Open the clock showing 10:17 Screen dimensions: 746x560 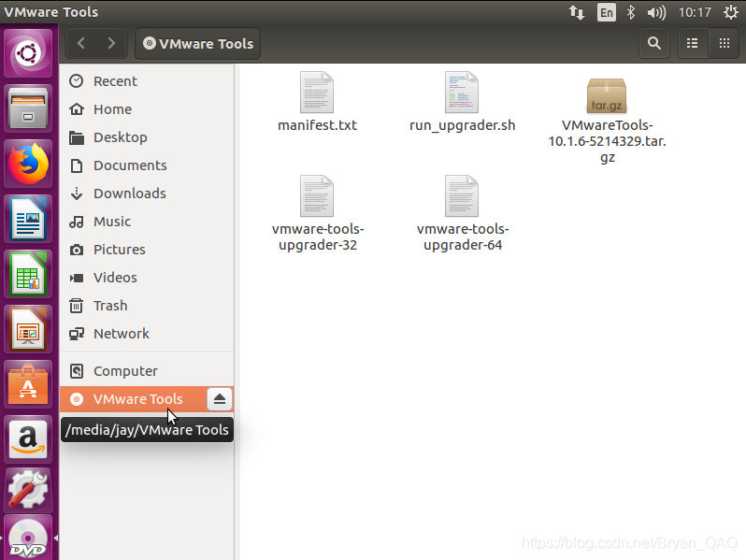[695, 12]
